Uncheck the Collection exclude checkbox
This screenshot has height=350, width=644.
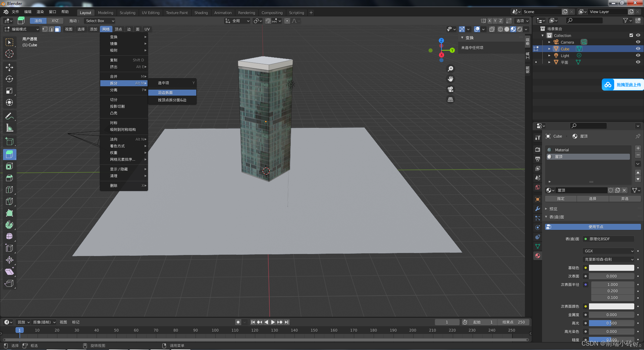point(631,35)
